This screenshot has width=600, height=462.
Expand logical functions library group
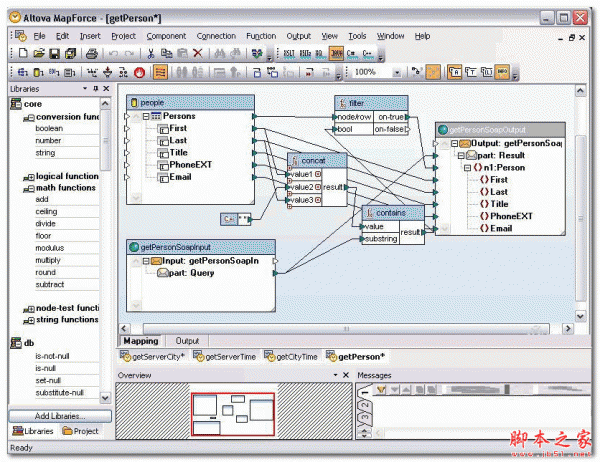point(29,177)
